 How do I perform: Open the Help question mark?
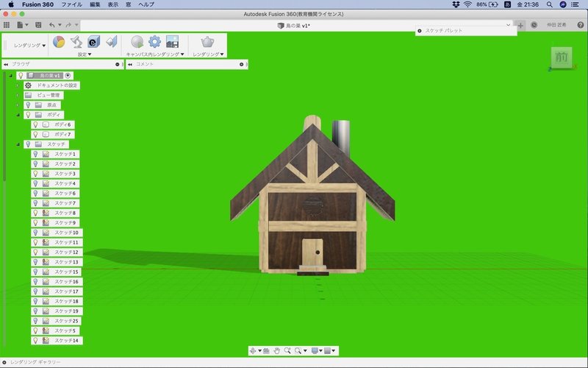581,25
